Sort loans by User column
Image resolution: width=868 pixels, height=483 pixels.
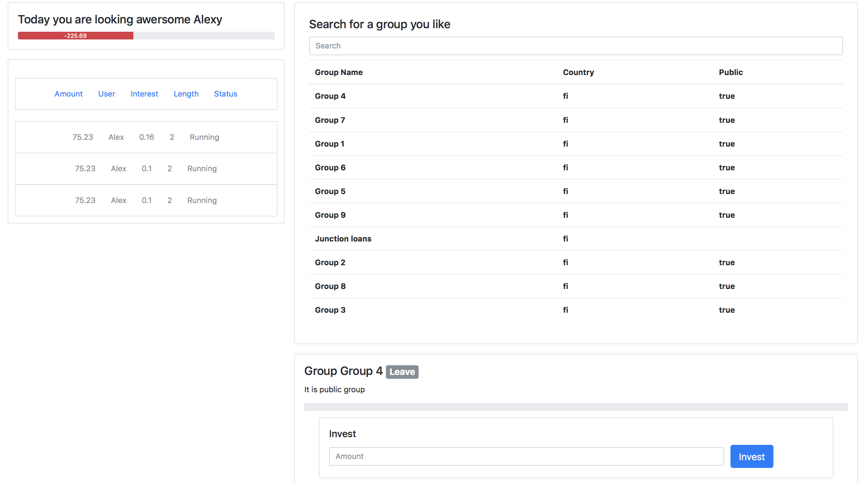tap(106, 94)
